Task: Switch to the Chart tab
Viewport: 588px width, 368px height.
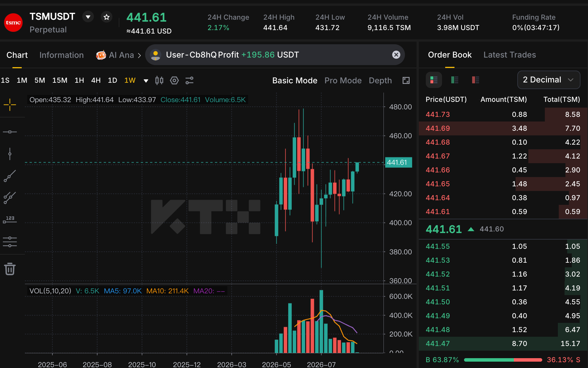Action: pyautogui.click(x=17, y=55)
